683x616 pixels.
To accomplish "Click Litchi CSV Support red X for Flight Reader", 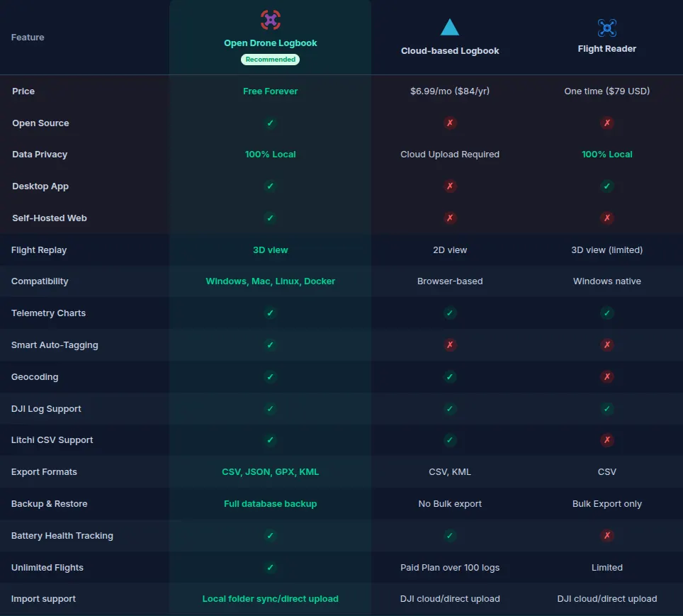I will click(x=606, y=440).
